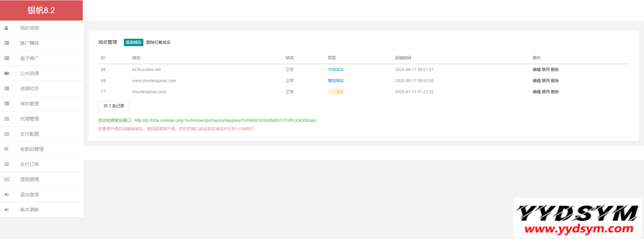Go to 支付配置 in sidebar
Viewport: 644px width, 239px height.
pyautogui.click(x=30, y=134)
